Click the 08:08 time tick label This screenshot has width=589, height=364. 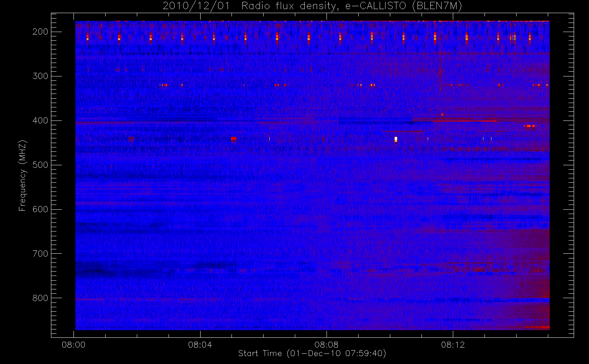(327, 345)
